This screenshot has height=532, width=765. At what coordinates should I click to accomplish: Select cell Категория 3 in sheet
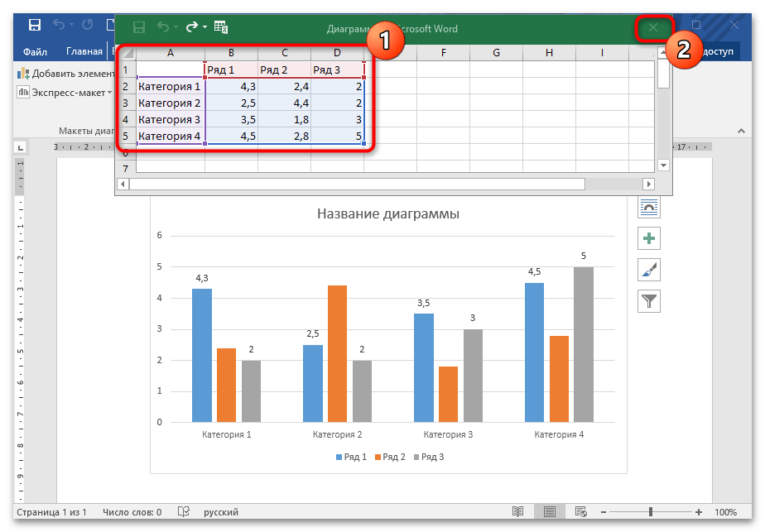(171, 119)
